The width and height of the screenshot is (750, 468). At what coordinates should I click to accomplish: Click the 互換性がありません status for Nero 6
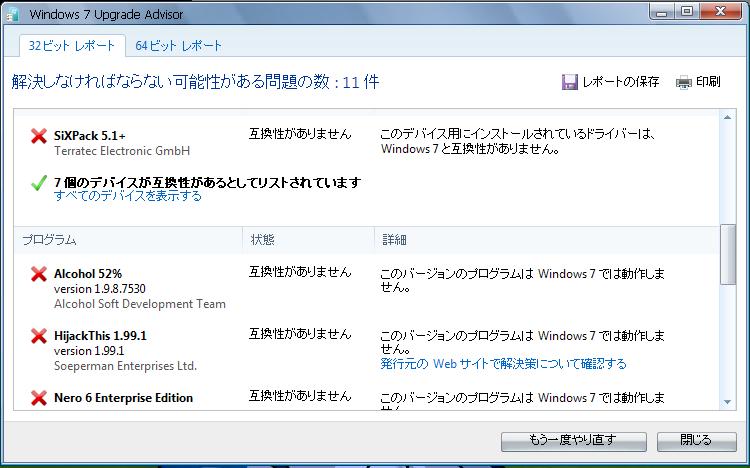[x=300, y=396]
